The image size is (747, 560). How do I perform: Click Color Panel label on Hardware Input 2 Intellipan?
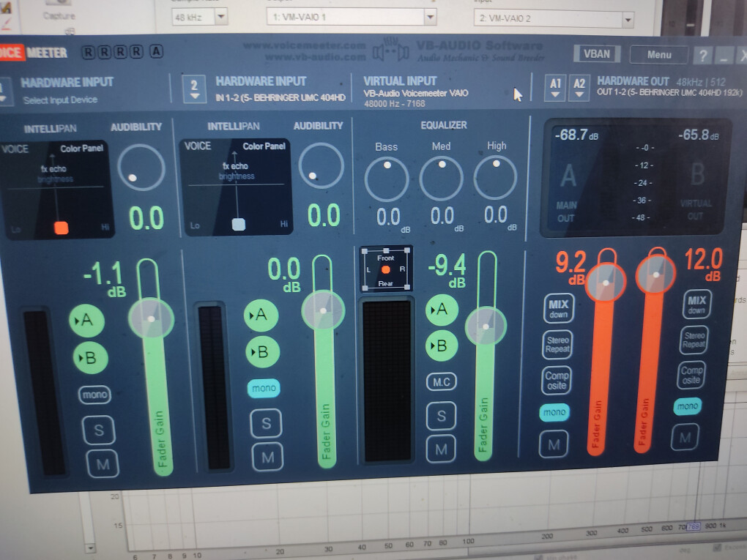point(264,146)
